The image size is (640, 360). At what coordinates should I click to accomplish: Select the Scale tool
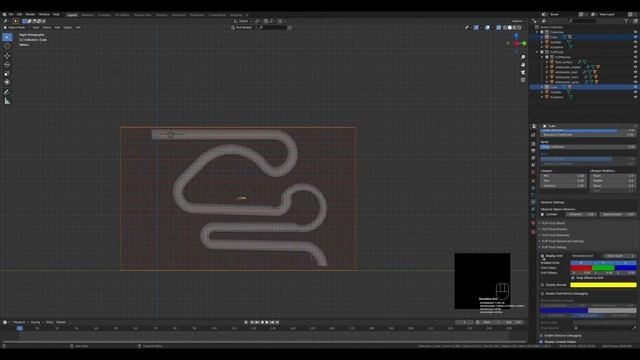point(7,73)
